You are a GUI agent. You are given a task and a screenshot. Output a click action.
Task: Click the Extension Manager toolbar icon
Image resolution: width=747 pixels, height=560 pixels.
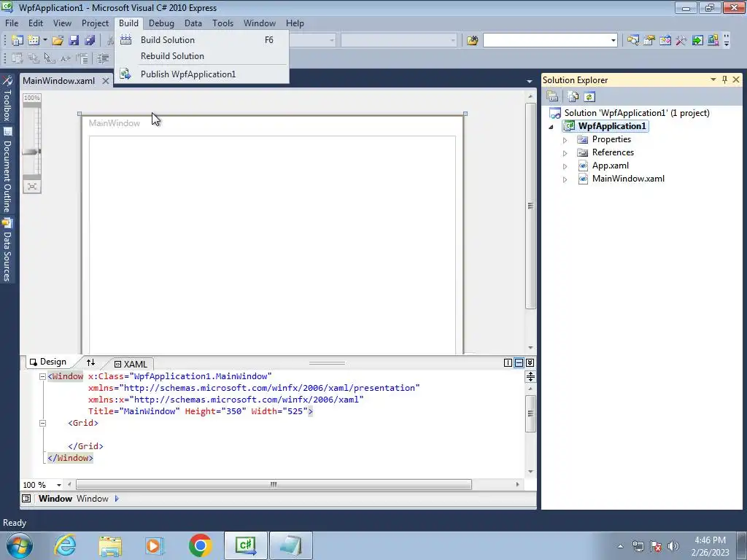click(713, 41)
